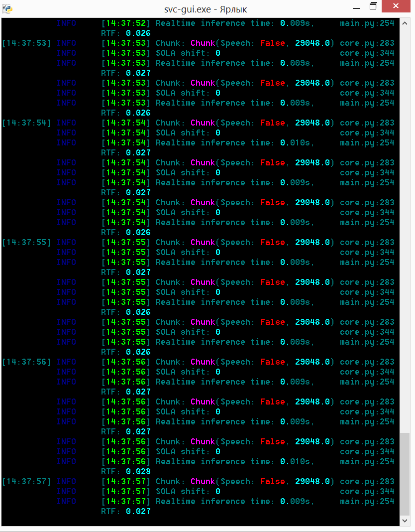The height and width of the screenshot is (532, 415).
Task: Click the red False in the last Chunk line
Action: coord(273,482)
